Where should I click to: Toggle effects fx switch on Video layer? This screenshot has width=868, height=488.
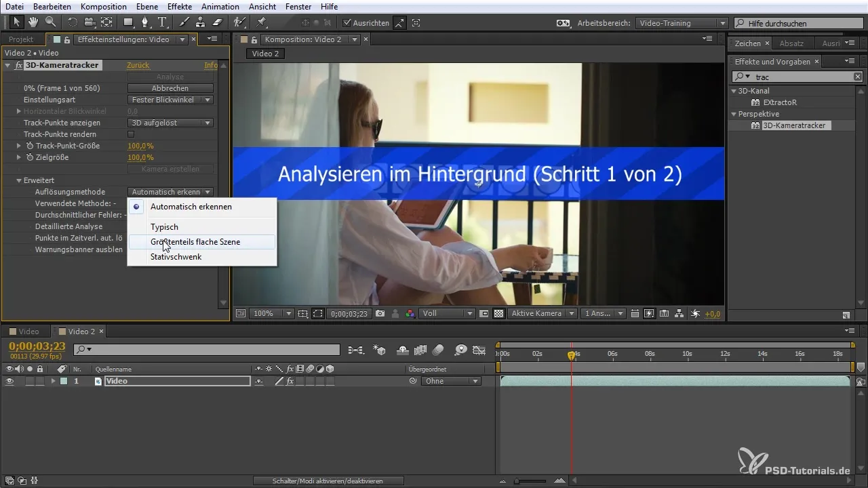pyautogui.click(x=290, y=381)
